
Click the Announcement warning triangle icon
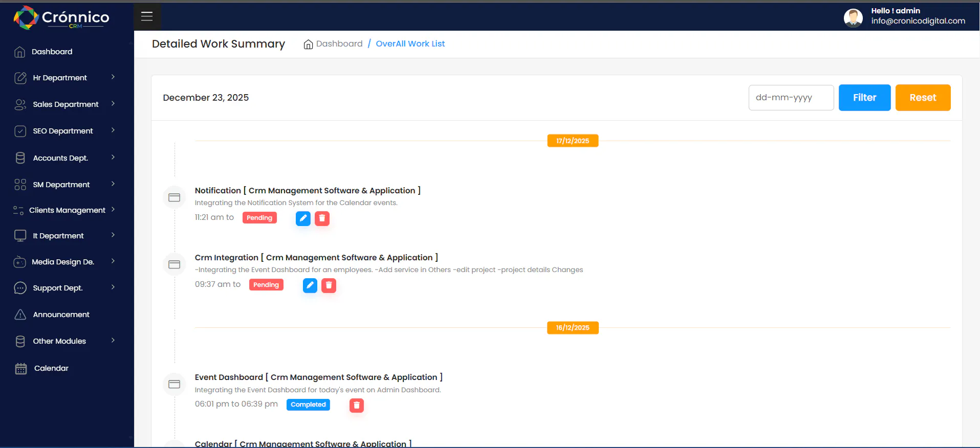pyautogui.click(x=20, y=315)
